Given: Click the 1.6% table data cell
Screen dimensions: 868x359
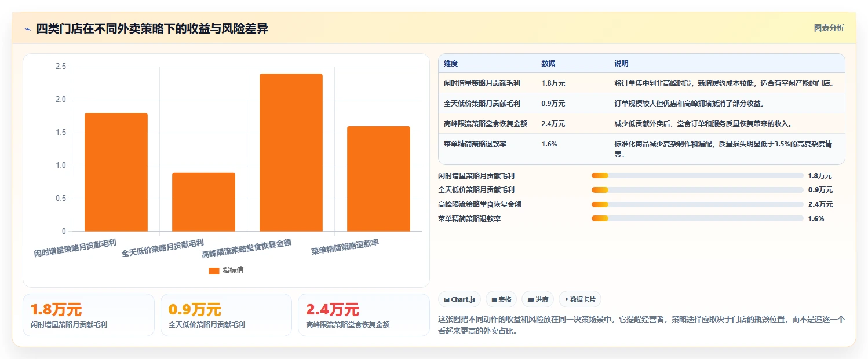Looking at the screenshot, I should [549, 144].
